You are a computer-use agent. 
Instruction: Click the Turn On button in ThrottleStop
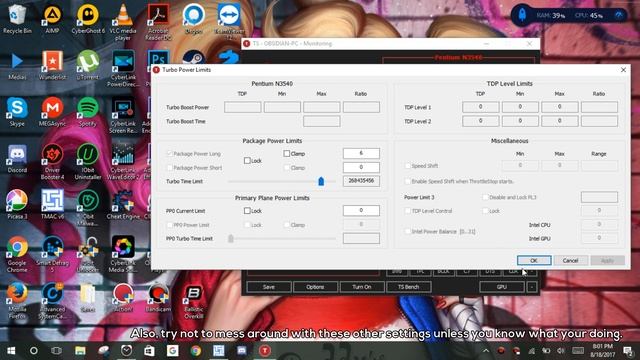point(362,287)
